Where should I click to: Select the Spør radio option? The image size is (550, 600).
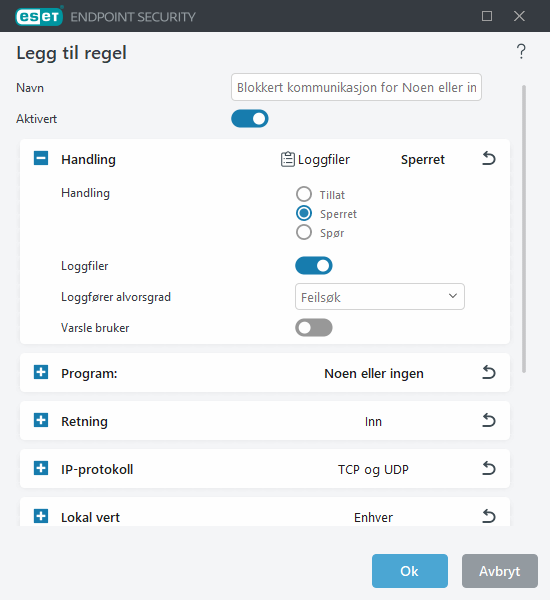(304, 232)
